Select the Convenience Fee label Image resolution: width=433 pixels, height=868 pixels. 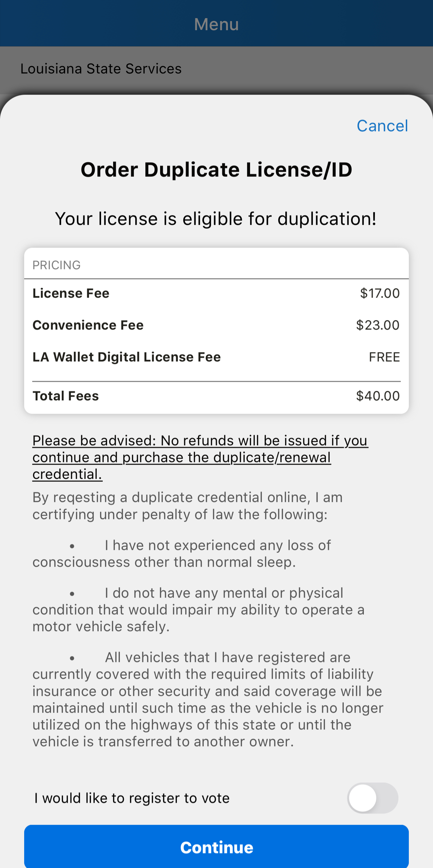[88, 325]
